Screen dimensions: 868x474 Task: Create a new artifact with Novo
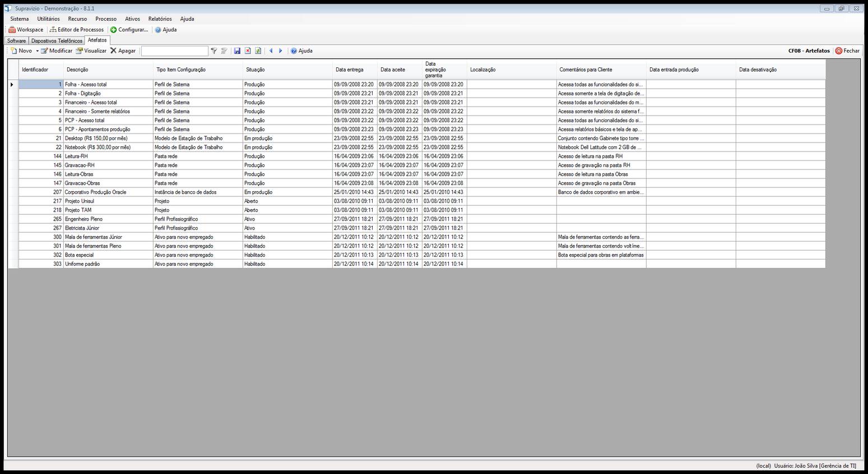click(21, 51)
